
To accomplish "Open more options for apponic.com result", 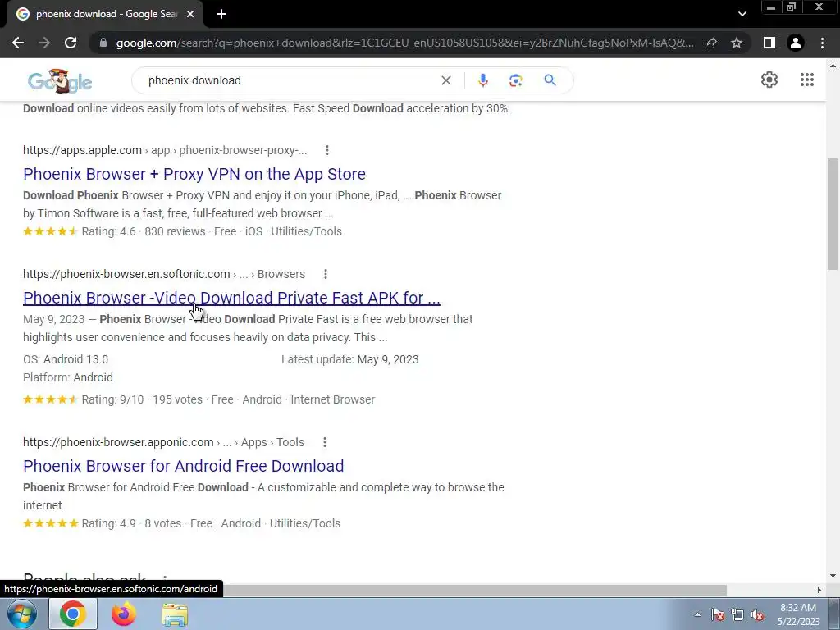I will [324, 442].
